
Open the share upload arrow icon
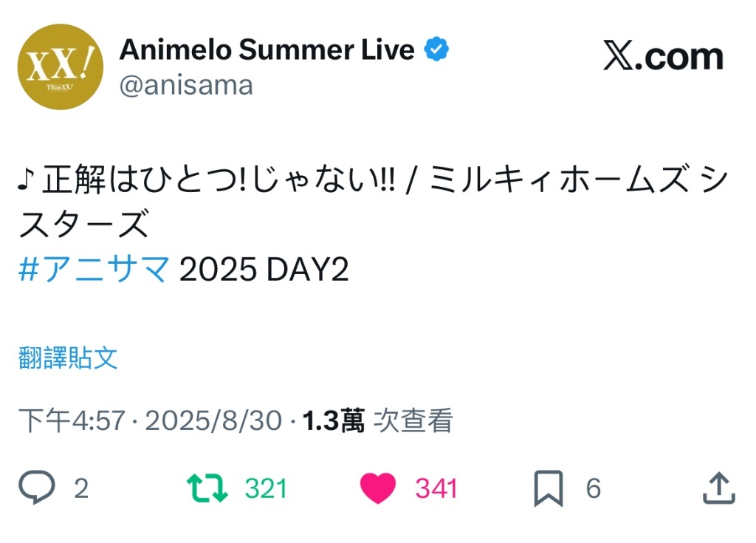(719, 488)
